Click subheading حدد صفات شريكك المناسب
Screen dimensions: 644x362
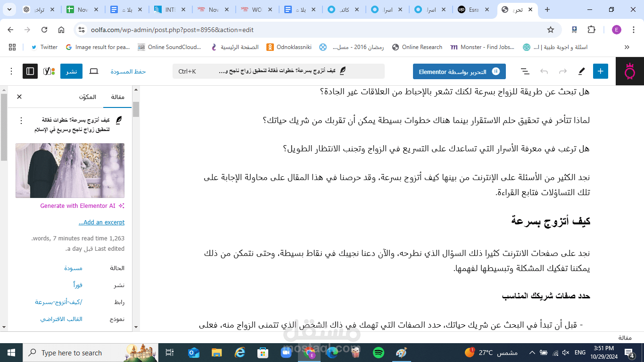[x=546, y=296]
